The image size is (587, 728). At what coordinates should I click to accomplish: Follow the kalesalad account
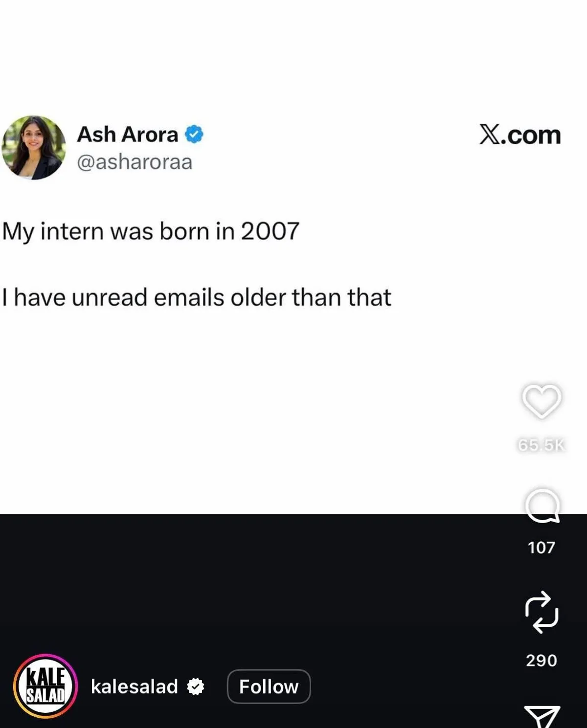269,686
